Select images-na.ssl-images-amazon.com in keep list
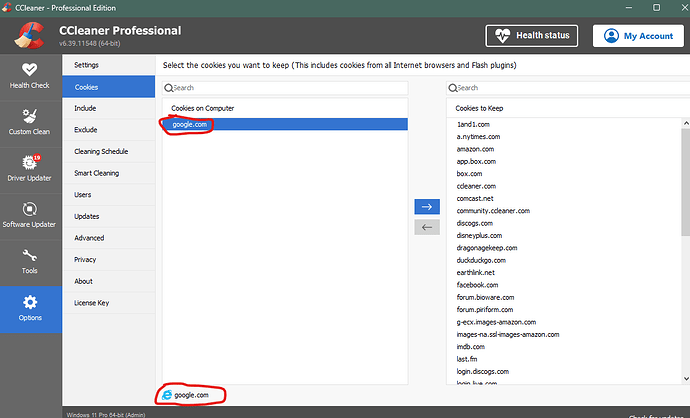 coord(508,334)
